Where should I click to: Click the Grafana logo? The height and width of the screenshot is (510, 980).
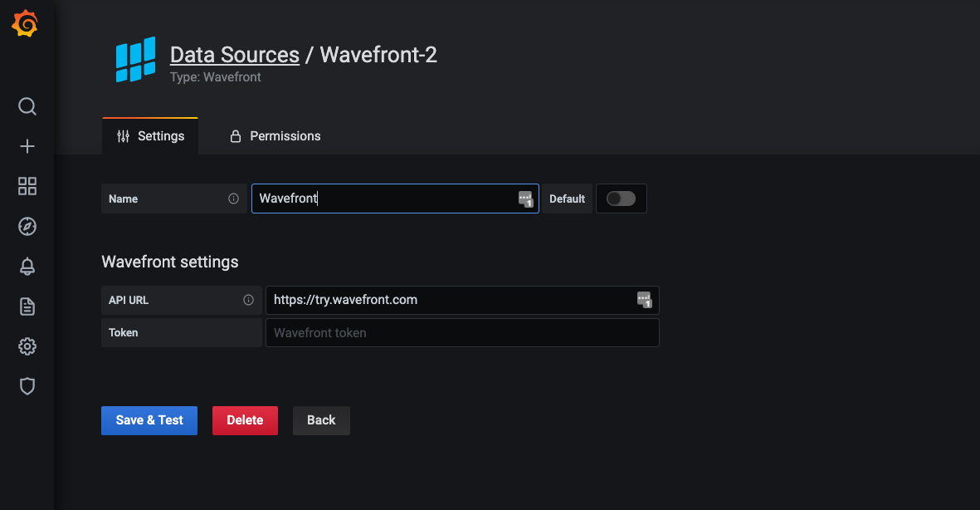[25, 23]
